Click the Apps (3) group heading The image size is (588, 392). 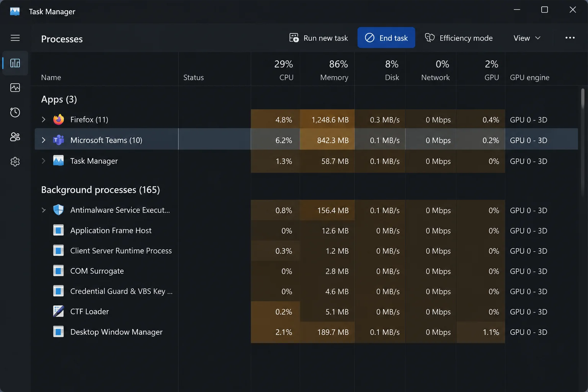59,100
